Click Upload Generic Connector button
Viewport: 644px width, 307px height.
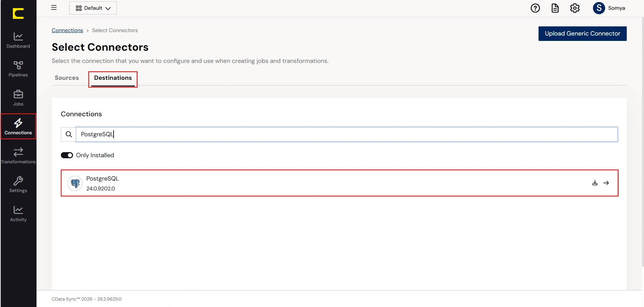pyautogui.click(x=582, y=33)
